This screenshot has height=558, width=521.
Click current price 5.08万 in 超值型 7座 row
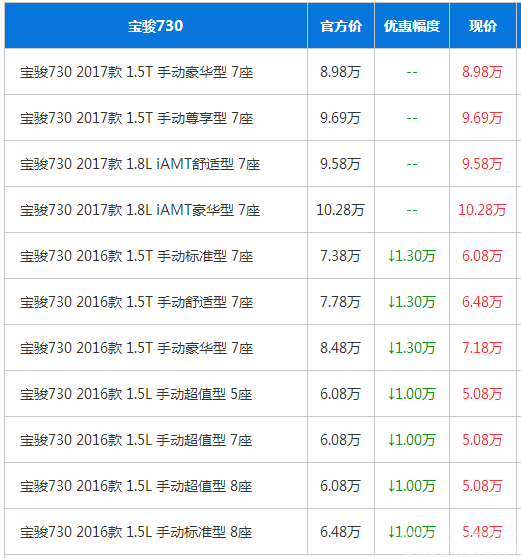[x=482, y=440]
